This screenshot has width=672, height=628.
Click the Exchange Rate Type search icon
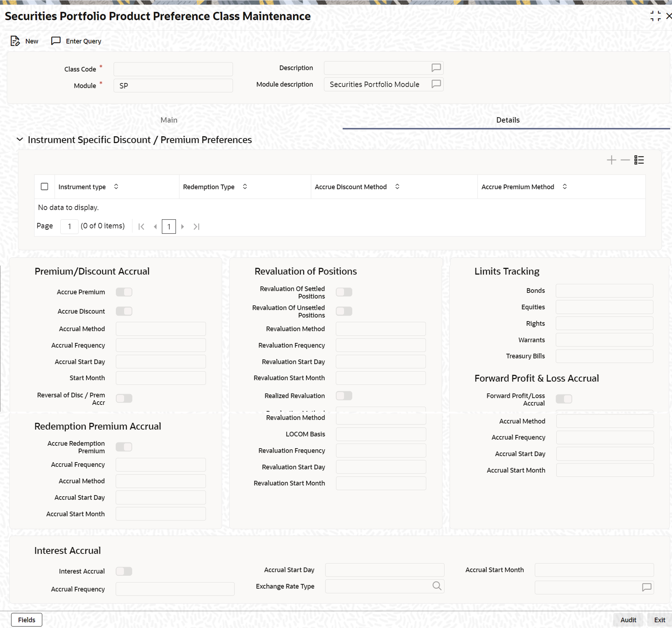point(437,586)
